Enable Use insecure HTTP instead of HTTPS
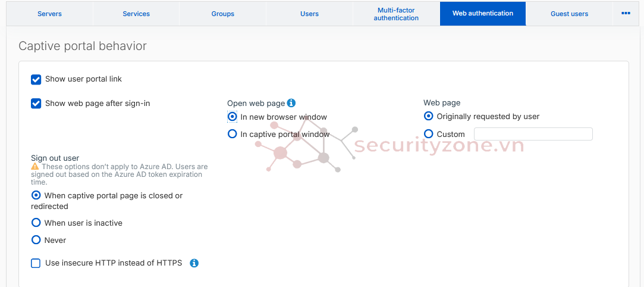The width and height of the screenshot is (644, 287). point(36,263)
